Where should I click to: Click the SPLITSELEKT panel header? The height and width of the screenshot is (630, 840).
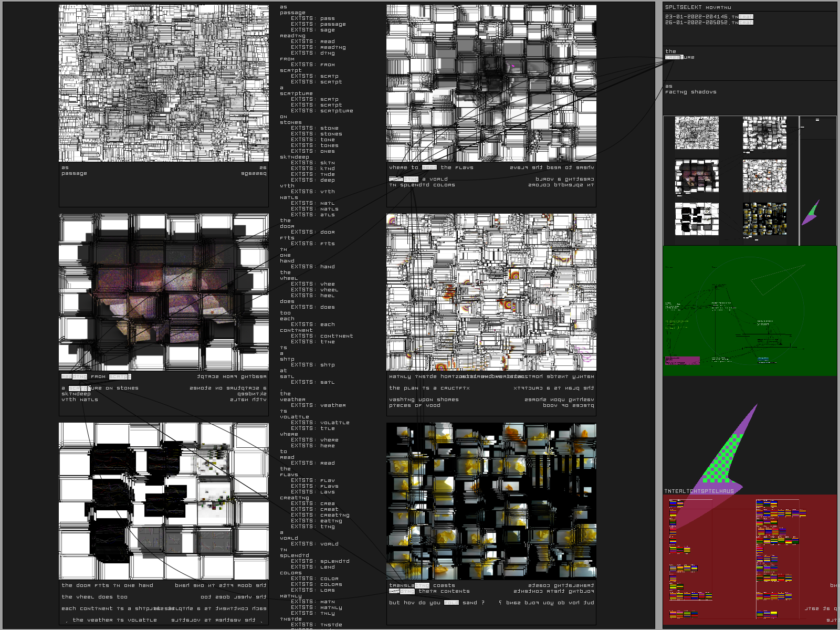[x=698, y=7]
